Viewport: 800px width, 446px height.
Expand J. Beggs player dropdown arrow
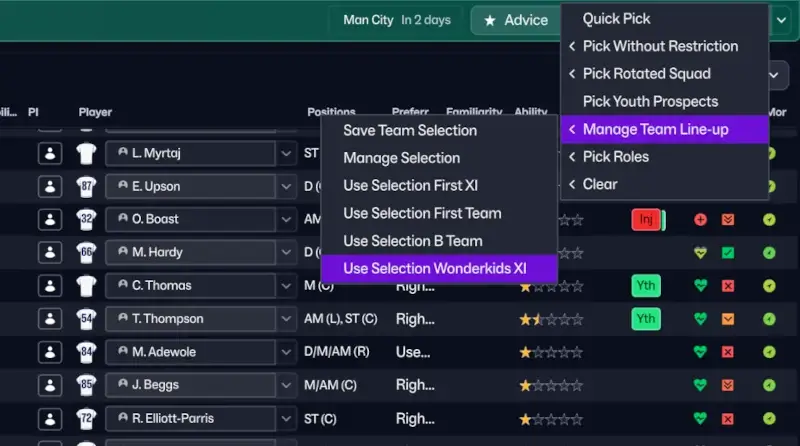click(286, 385)
